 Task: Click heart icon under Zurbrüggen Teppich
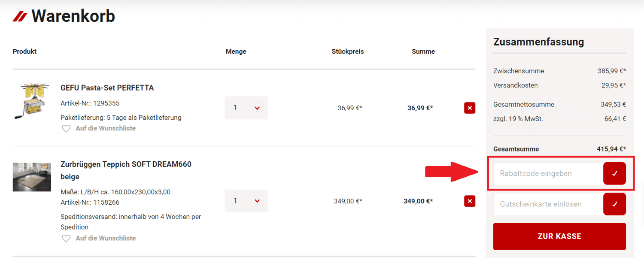click(66, 239)
